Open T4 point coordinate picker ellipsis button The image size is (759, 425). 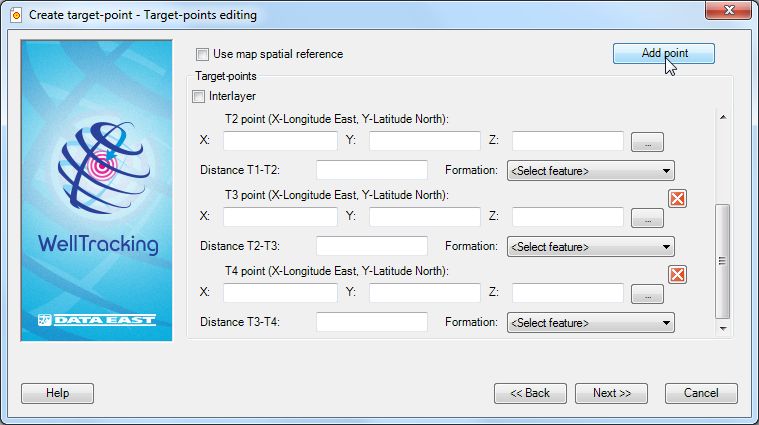[647, 294]
